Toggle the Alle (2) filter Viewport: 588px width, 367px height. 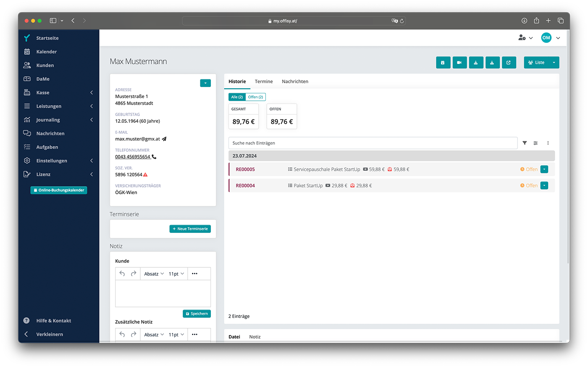pos(237,97)
